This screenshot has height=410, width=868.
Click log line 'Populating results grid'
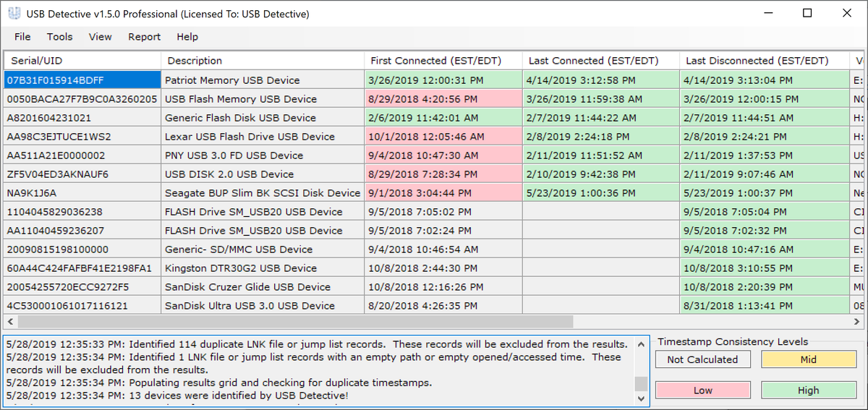[x=218, y=383]
